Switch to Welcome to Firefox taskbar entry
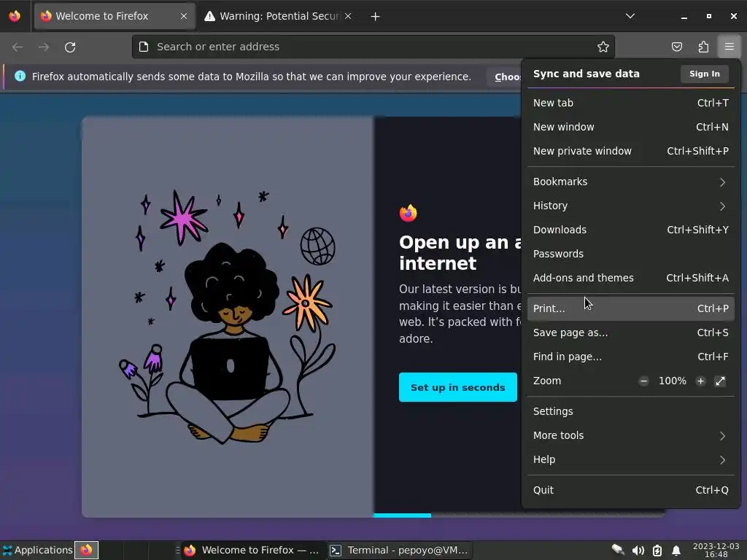 coord(252,551)
